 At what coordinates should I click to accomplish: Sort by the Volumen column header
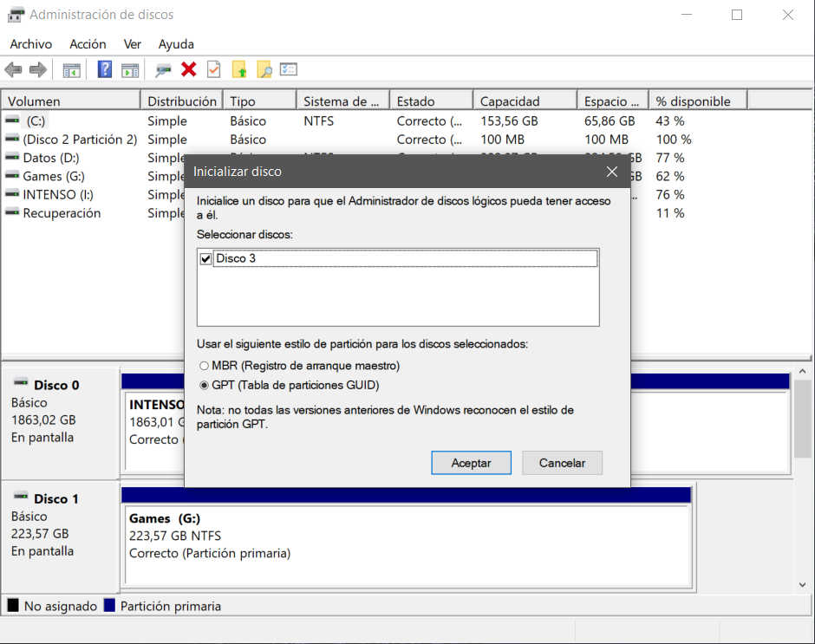coord(71,101)
